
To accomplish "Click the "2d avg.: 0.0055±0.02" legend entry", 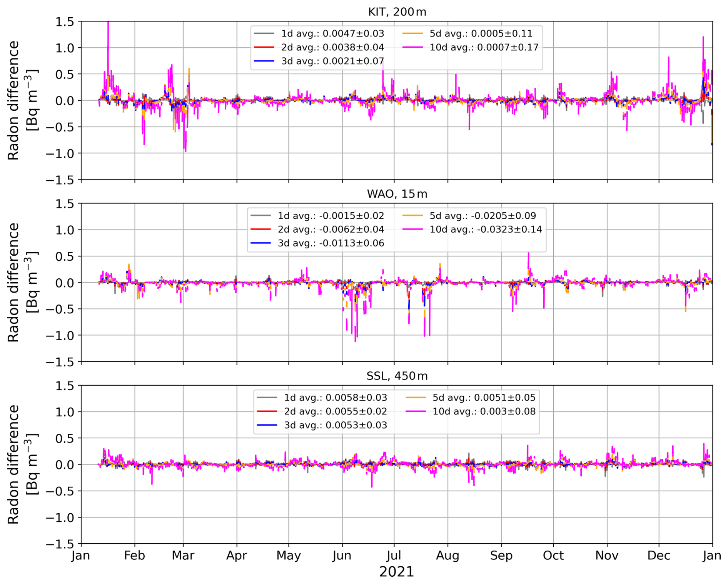I will 336,411.
